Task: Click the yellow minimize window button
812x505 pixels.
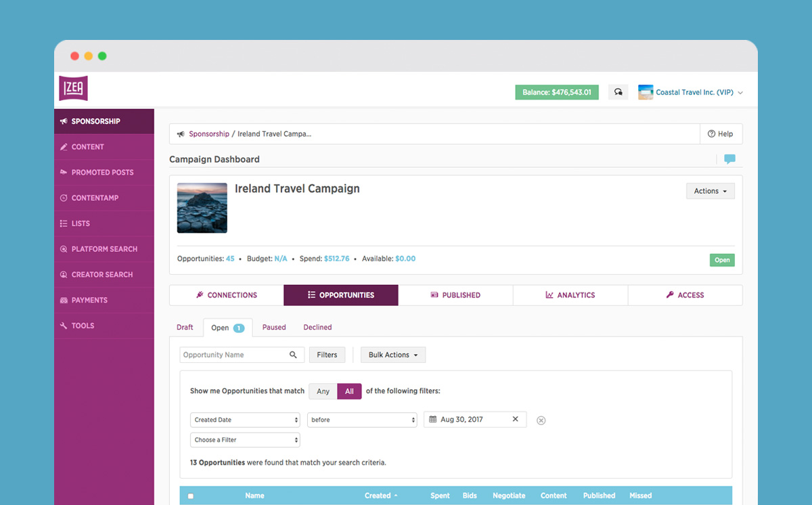Action: click(88, 56)
